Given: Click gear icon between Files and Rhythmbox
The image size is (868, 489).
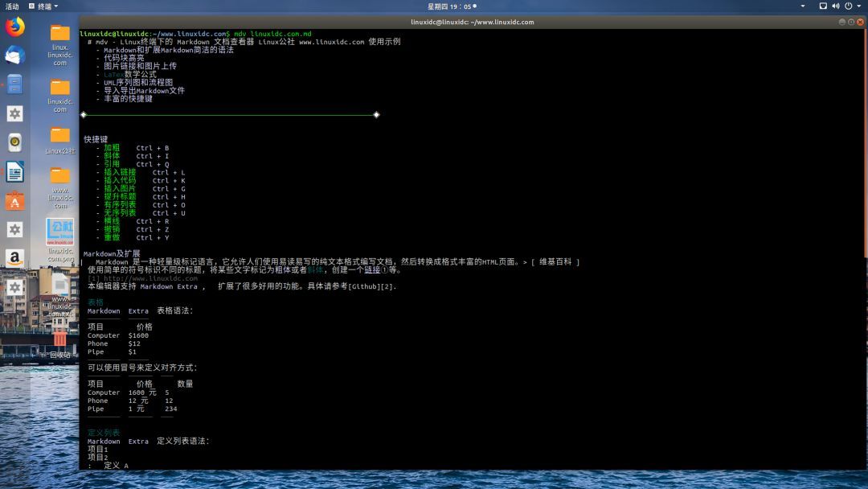Looking at the screenshot, I should point(15,113).
